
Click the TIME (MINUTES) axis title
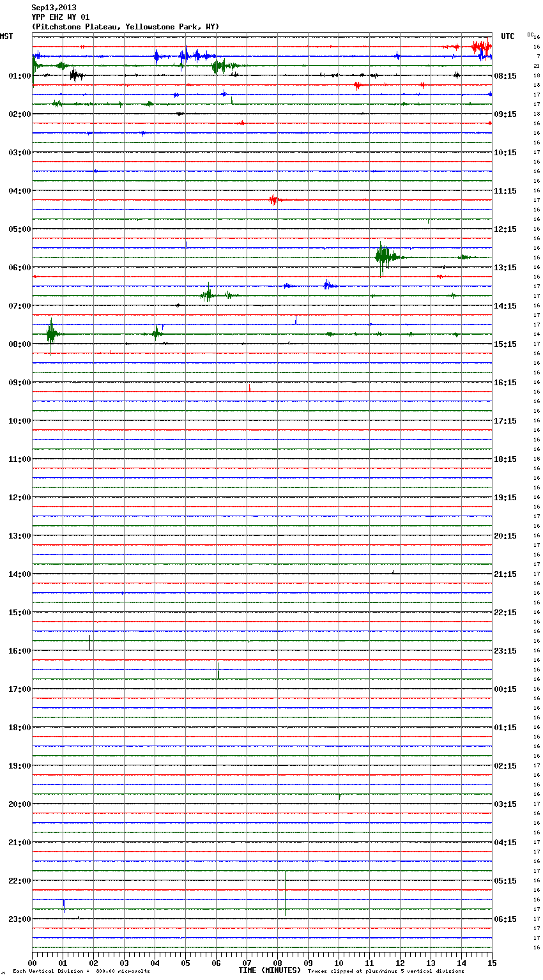pos(270,970)
